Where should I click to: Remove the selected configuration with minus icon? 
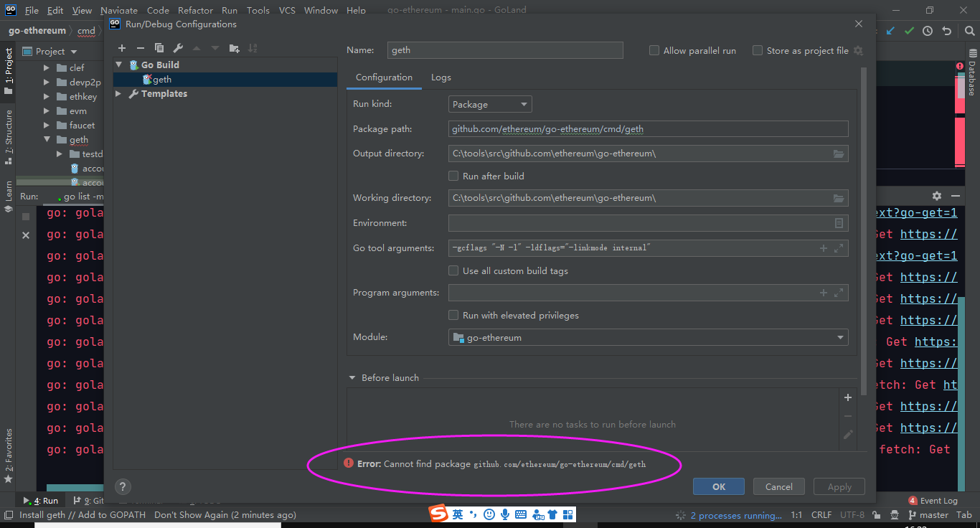[x=141, y=48]
